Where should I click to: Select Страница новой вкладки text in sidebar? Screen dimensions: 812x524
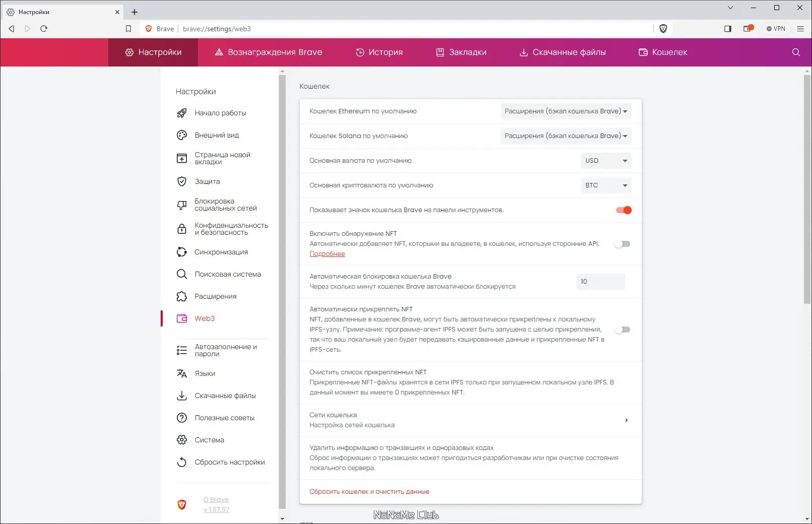[222, 158]
